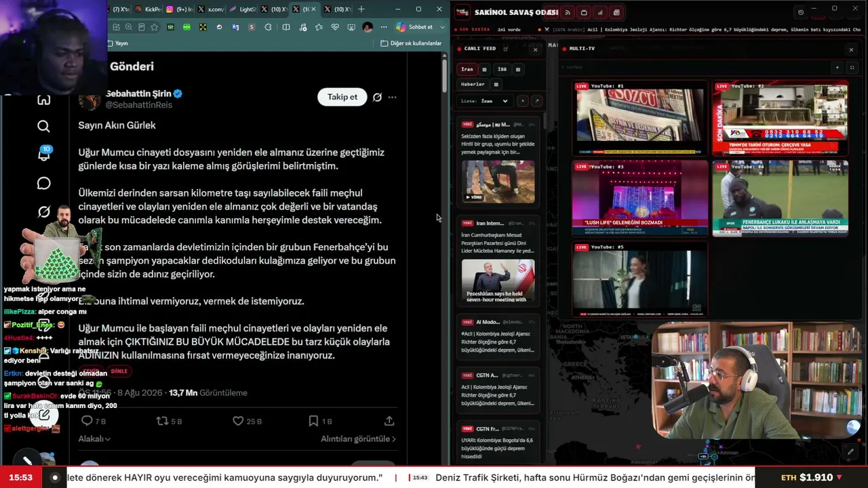Open Diğer sık kullanılanlar bookmarks folder

[x=411, y=43]
